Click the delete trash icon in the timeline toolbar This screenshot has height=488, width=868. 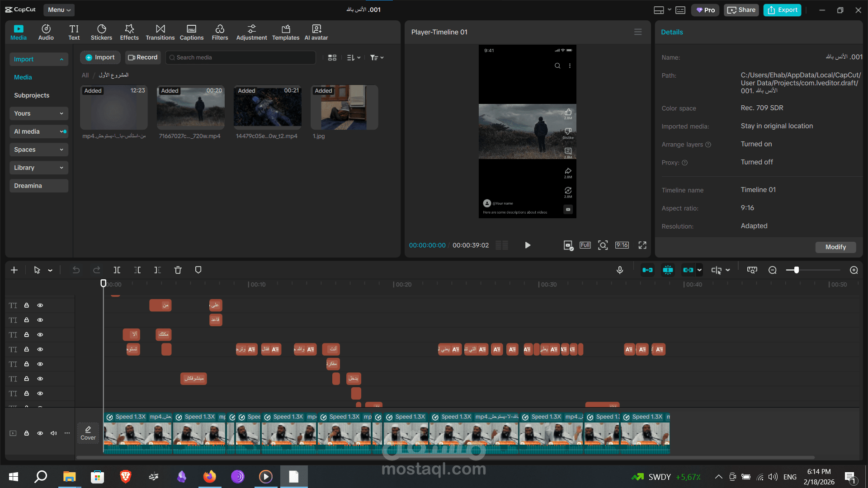coord(178,270)
